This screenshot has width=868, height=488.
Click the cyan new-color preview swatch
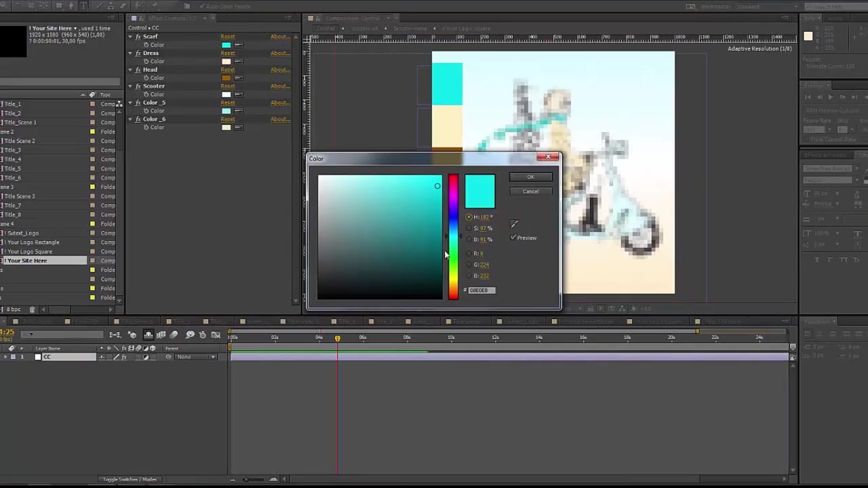[480, 191]
